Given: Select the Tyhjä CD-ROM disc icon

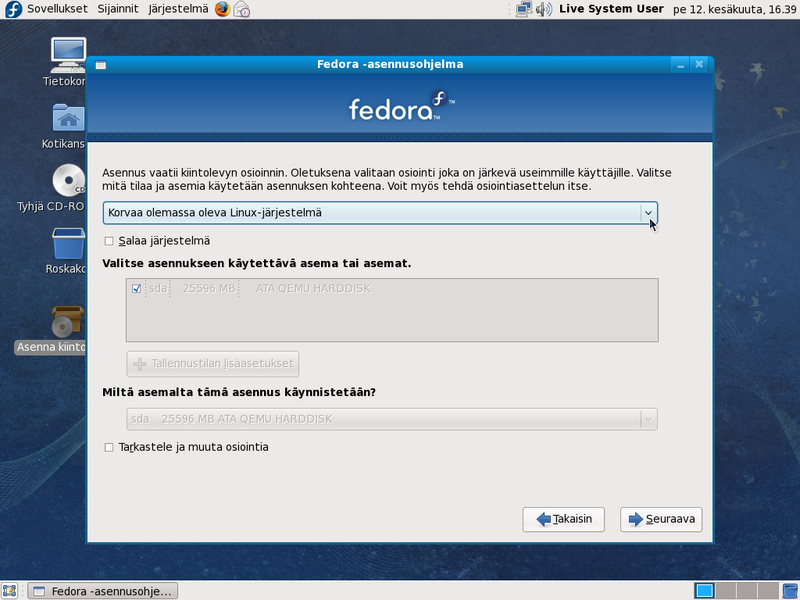Looking at the screenshot, I should tap(68, 180).
